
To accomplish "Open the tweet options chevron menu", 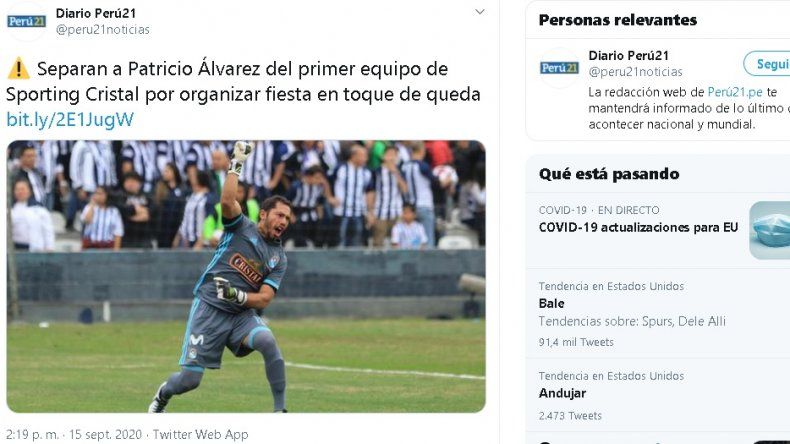I will pyautogui.click(x=480, y=12).
